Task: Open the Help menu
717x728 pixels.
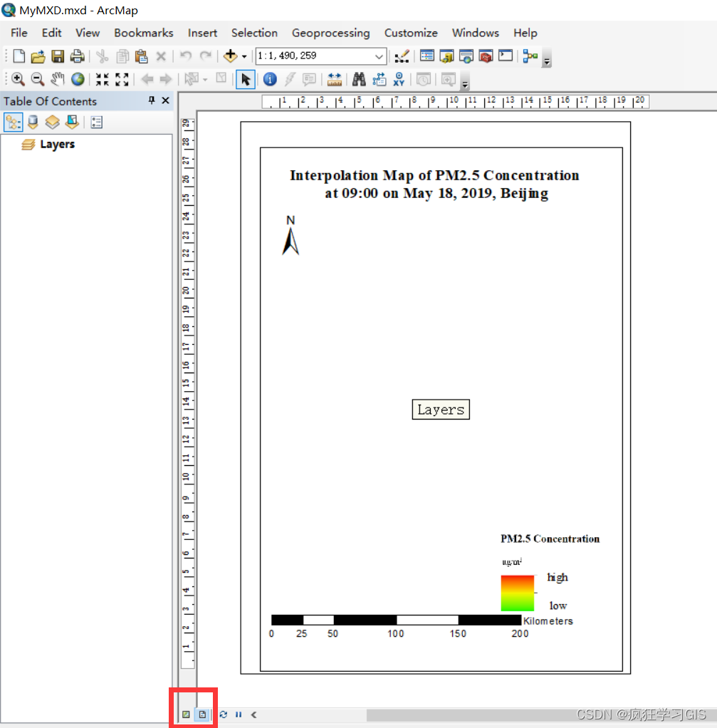Action: 525,33
